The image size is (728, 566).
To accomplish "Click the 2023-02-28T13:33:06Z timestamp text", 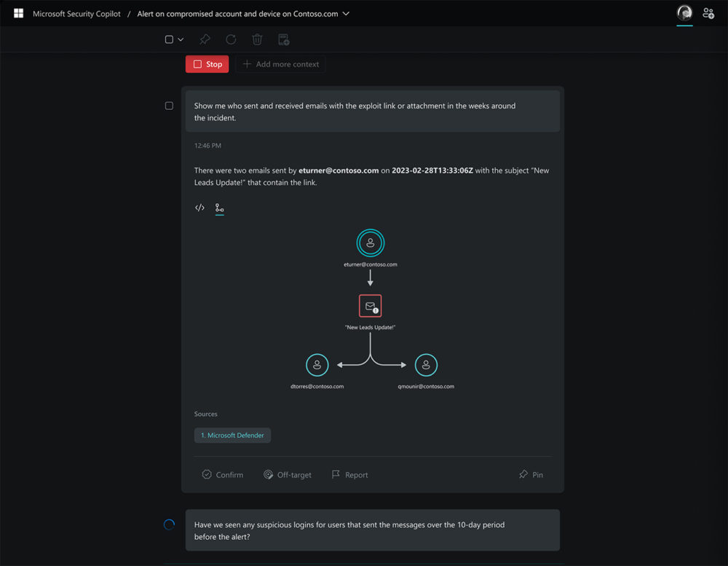I will [432, 170].
